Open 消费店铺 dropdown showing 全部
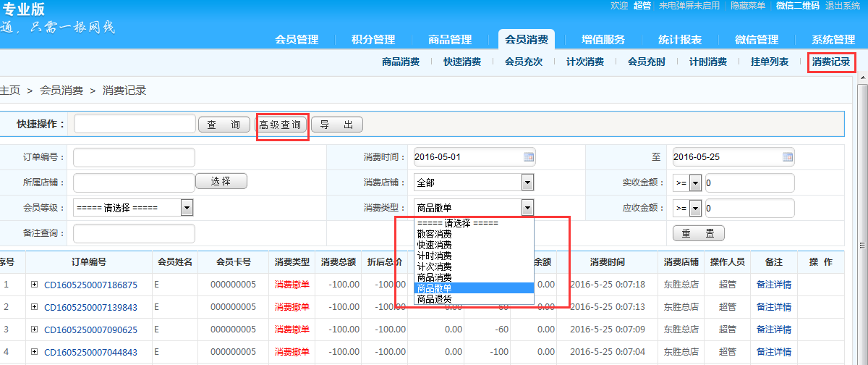This screenshot has width=868, height=365. pyautogui.click(x=474, y=182)
